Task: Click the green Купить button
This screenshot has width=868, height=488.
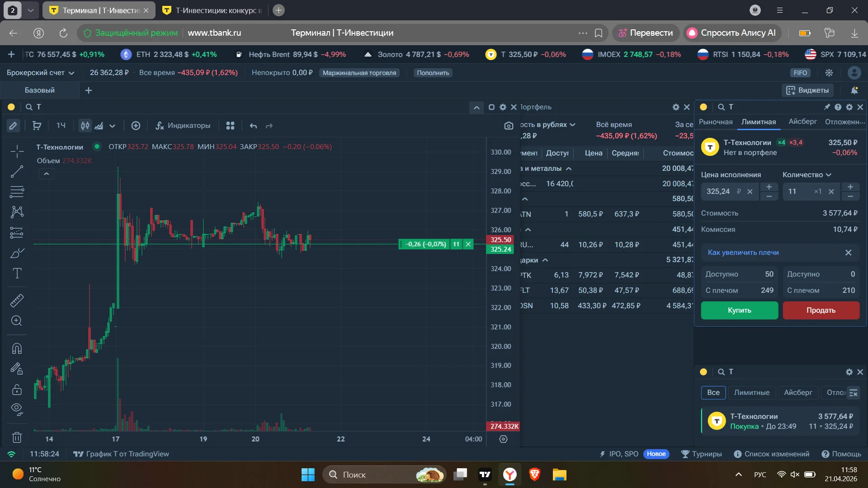Action: 739,310
